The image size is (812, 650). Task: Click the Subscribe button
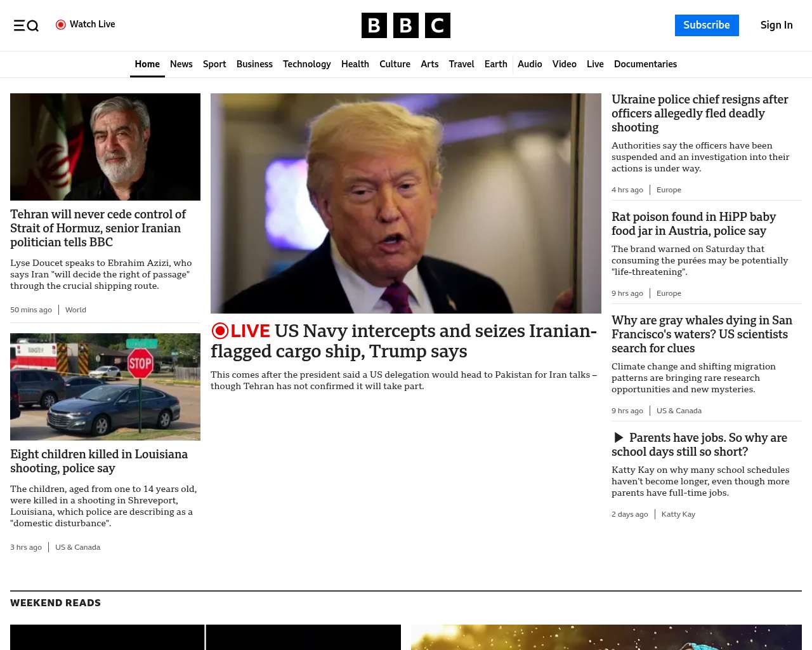[707, 25]
